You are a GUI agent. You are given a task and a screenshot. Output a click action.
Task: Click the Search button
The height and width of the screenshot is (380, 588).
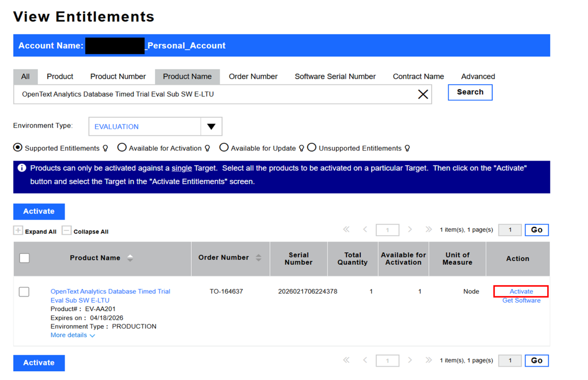[x=470, y=92]
